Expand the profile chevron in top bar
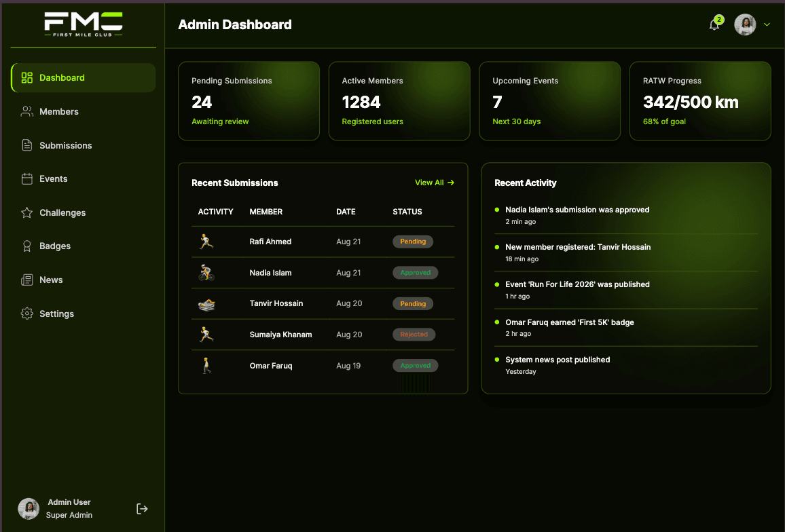The image size is (785, 532). coord(767,24)
